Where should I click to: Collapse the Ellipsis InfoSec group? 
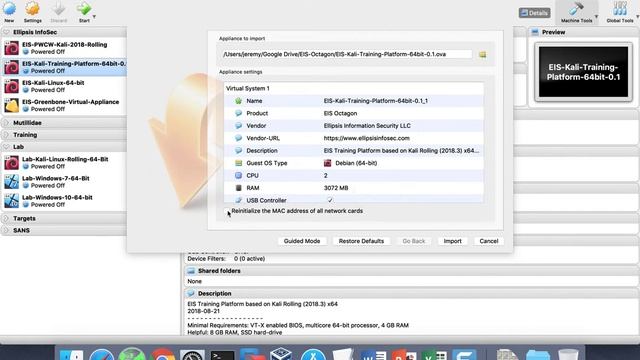coord(6,32)
